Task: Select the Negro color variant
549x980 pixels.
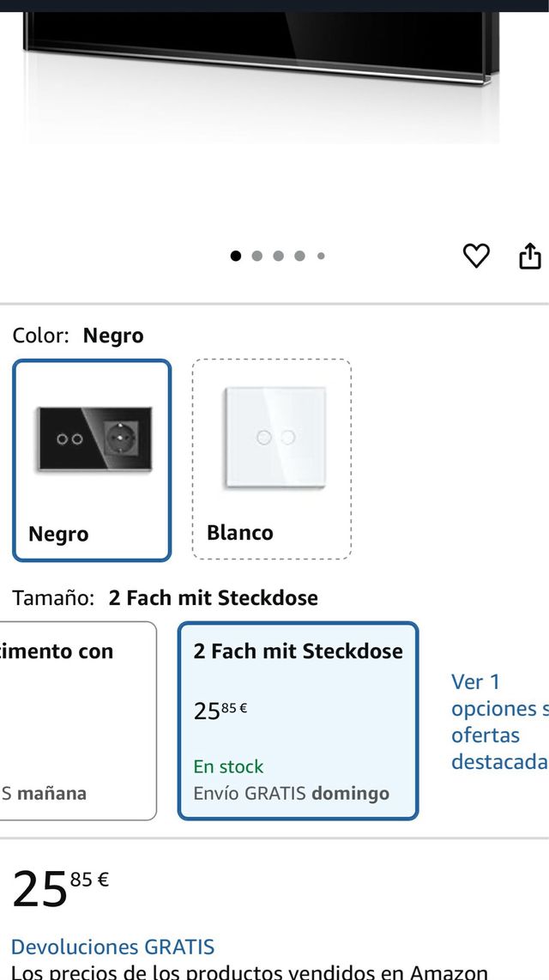Action: click(x=91, y=459)
